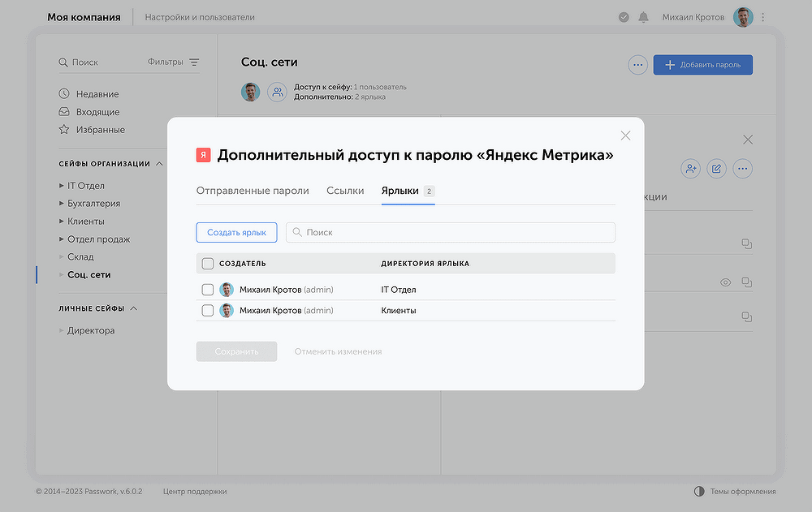This screenshot has height=512, width=812.
Task: Open the vertical dots menu beside user avatar
Action: pos(762,17)
